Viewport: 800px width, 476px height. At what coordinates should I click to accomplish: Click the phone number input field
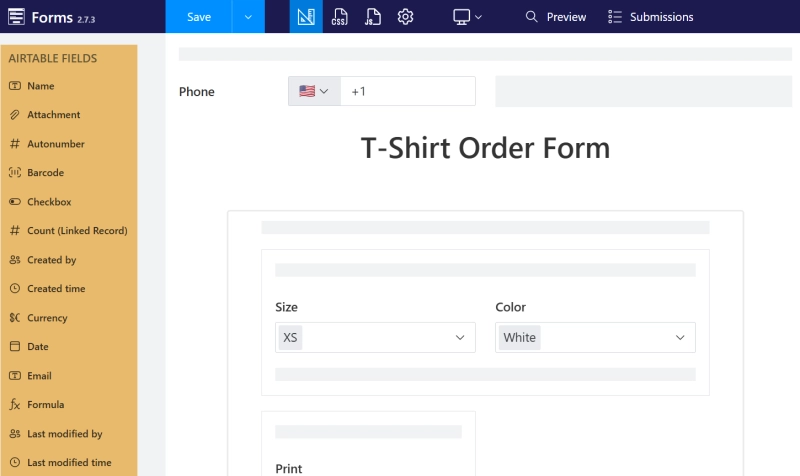(408, 91)
